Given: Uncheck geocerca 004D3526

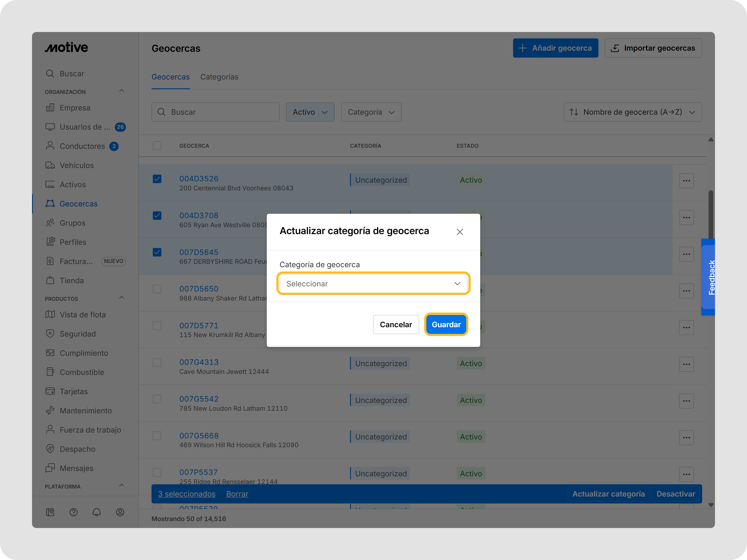Looking at the screenshot, I should pos(157,179).
